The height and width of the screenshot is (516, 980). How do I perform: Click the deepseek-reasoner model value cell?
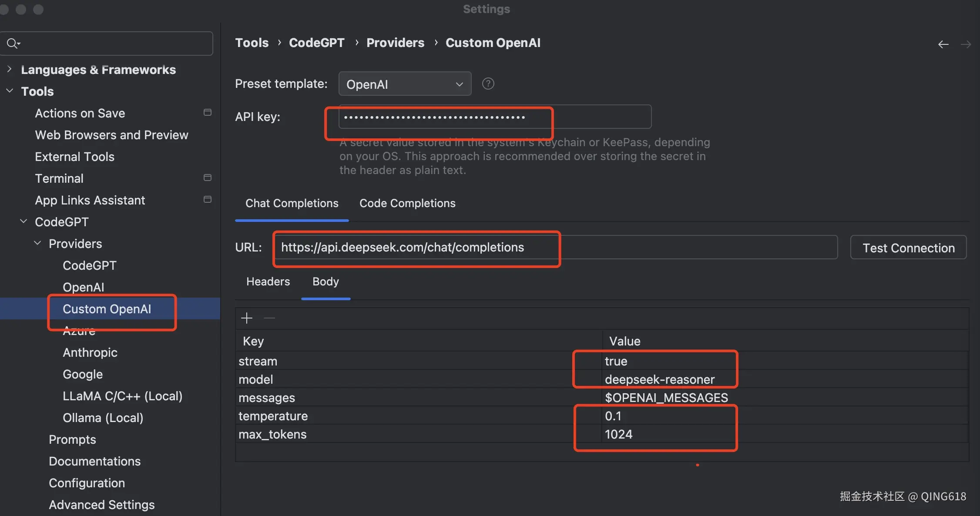[659, 379]
